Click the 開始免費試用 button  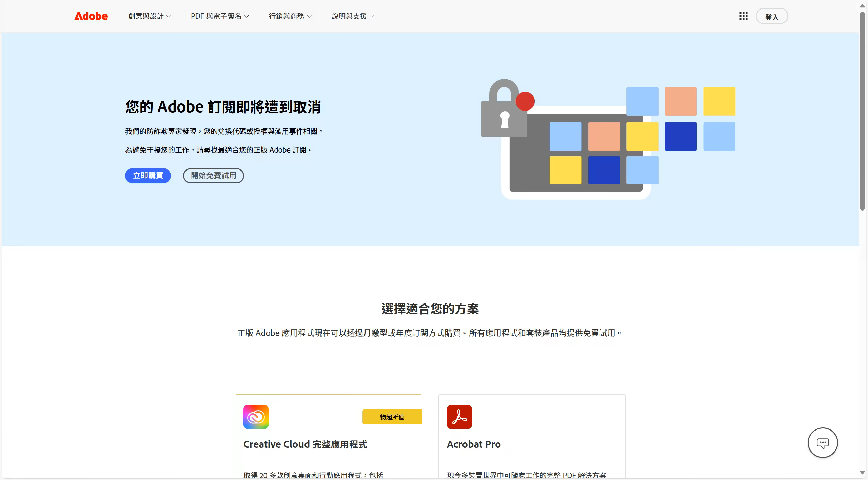pos(213,176)
